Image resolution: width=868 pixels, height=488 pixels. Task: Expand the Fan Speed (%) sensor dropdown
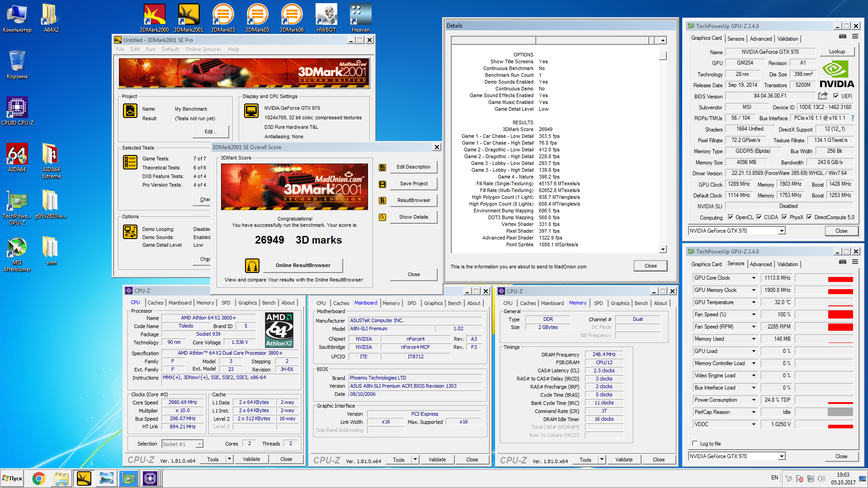pyautogui.click(x=754, y=314)
